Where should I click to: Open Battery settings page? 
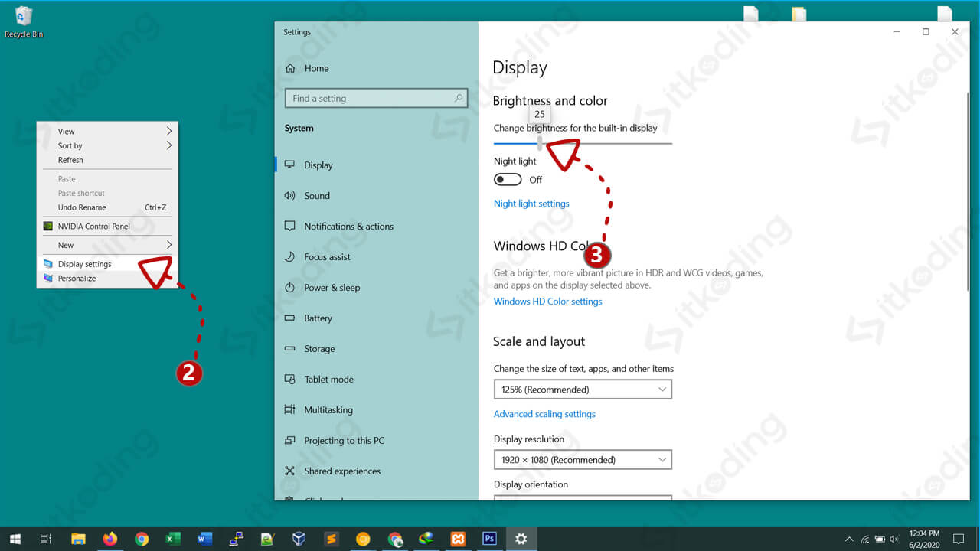point(308,318)
